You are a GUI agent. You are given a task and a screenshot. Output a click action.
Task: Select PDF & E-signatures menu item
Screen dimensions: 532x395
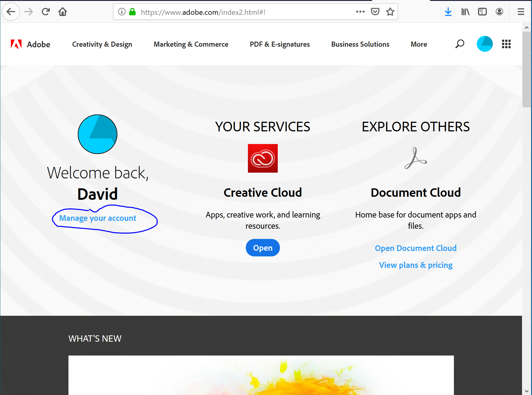coord(280,44)
